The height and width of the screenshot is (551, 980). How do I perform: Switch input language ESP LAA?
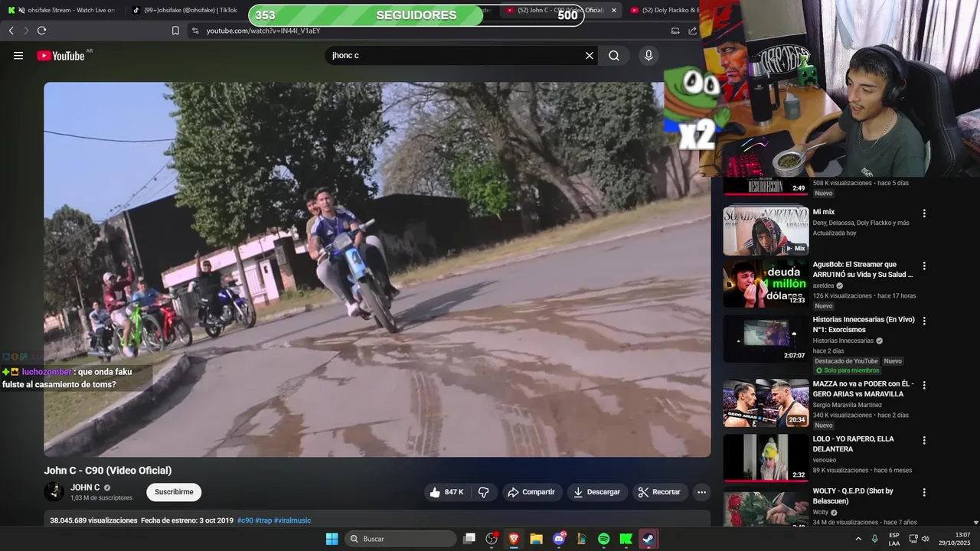[x=894, y=539]
